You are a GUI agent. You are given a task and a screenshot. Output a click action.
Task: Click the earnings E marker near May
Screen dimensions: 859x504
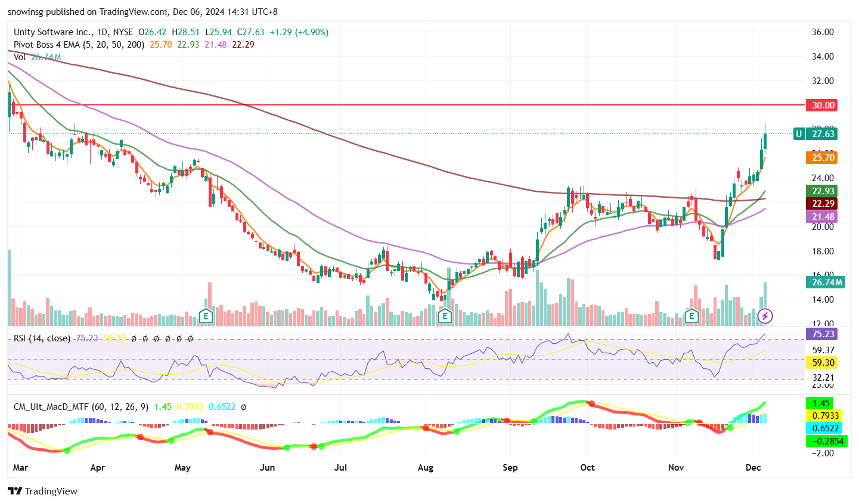(206, 316)
